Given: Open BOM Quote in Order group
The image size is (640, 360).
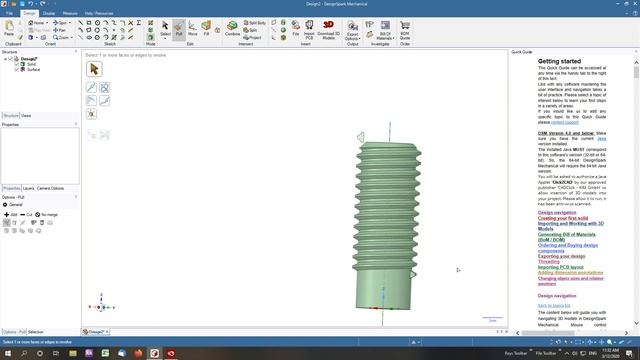Looking at the screenshot, I should pos(404,29).
